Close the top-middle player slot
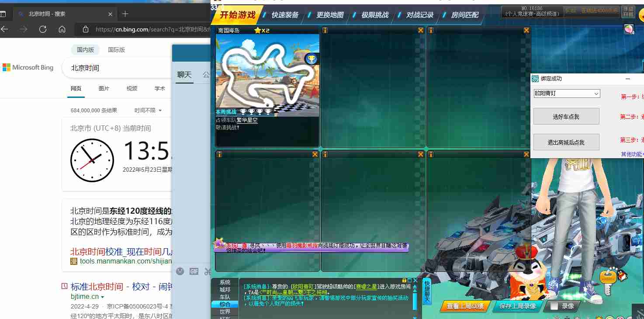Viewport: 644px width, 319px height. tap(421, 30)
